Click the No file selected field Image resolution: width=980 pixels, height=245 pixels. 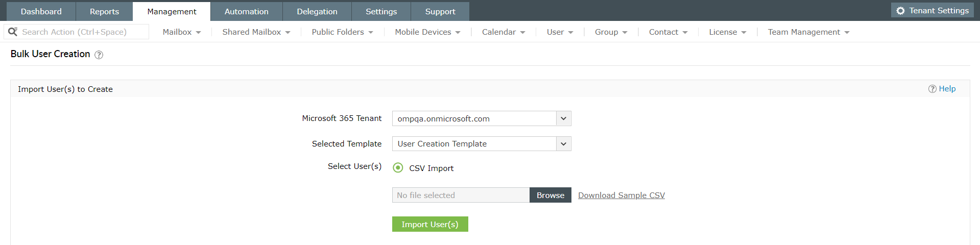point(461,195)
